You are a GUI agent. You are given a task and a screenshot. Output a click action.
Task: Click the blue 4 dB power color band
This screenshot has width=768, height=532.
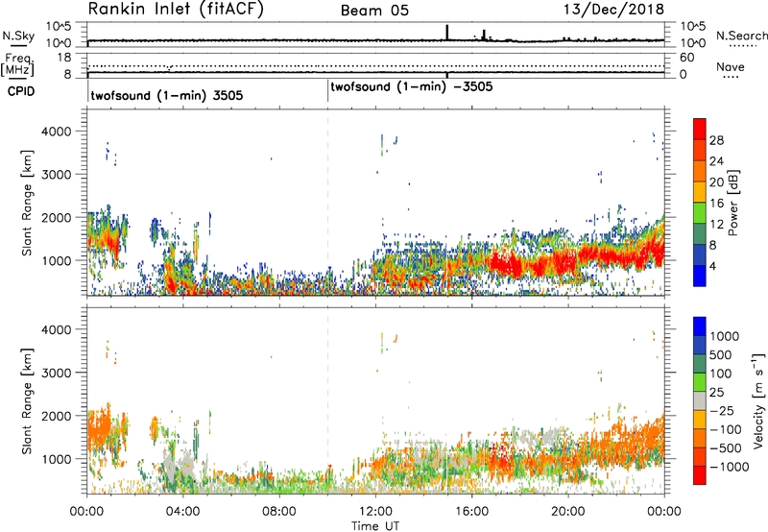pyautogui.click(x=700, y=276)
